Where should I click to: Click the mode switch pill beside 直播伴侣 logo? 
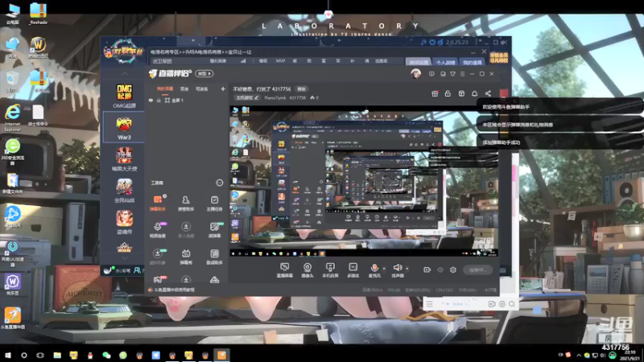tap(204, 73)
